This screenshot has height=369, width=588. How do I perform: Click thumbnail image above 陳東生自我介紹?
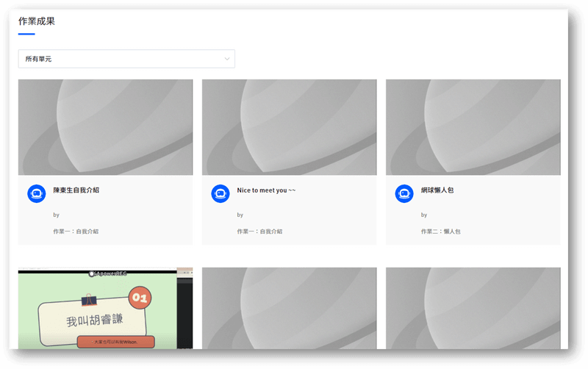tap(105, 127)
